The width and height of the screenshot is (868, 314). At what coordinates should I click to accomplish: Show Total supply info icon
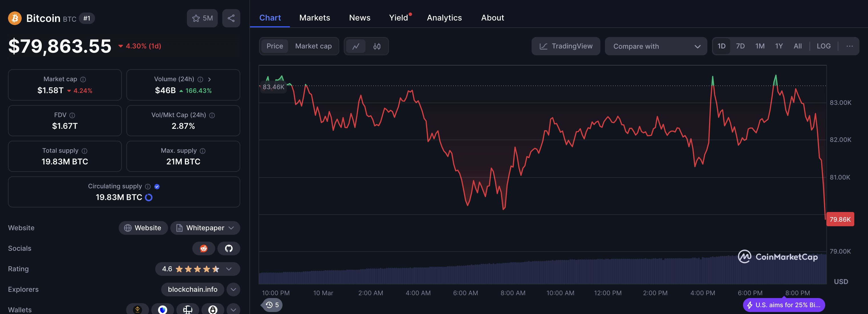[x=84, y=151]
